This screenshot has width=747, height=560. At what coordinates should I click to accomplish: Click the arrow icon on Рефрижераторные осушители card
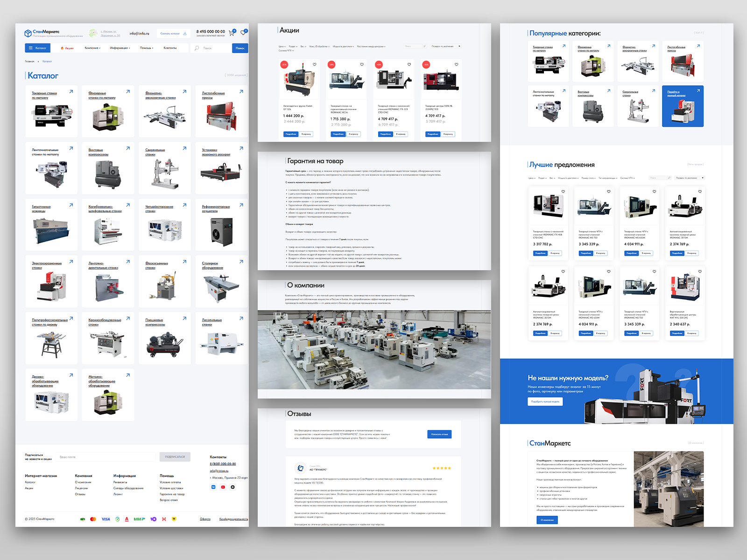pos(241,205)
